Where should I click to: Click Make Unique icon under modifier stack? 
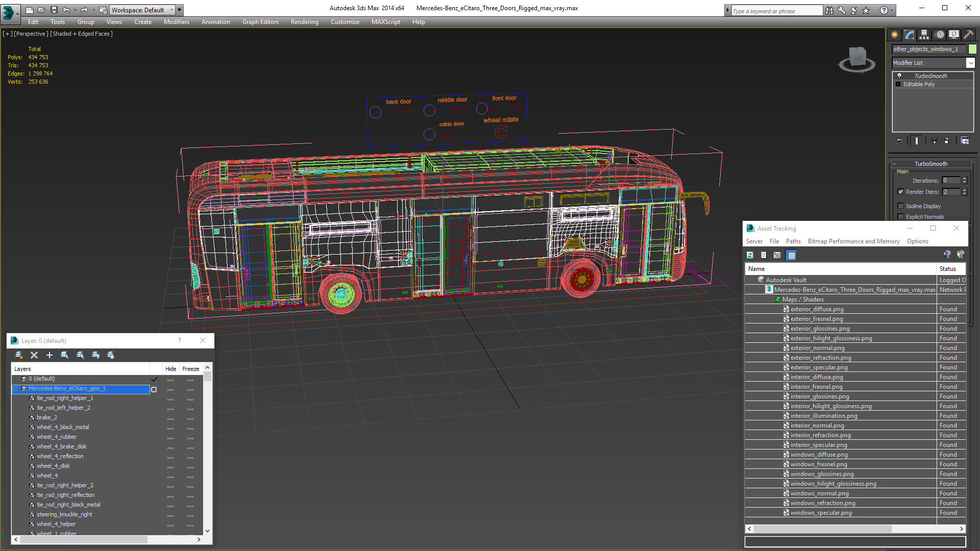[x=934, y=141]
